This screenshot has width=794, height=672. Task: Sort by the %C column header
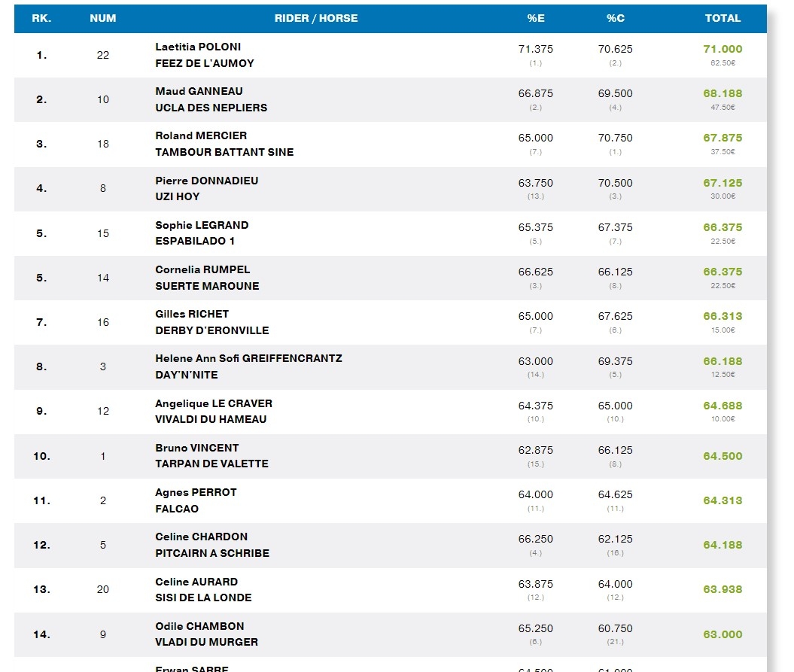tap(615, 18)
